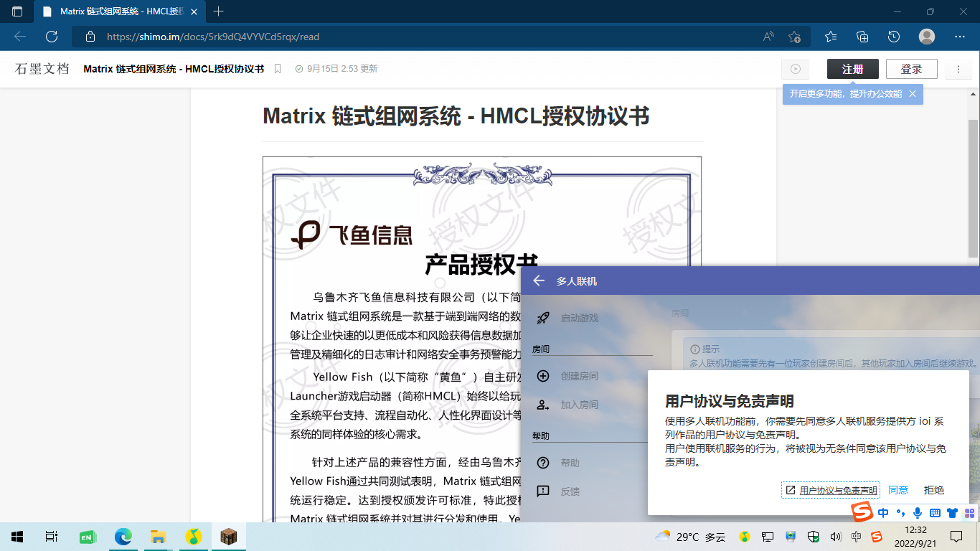Click 拒绝 to decline the agreement

coord(934,490)
